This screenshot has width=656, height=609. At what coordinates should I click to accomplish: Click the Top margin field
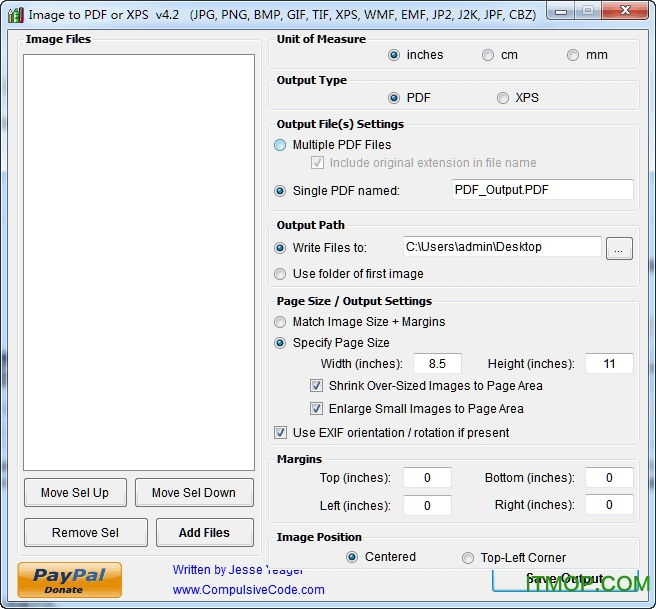pyautogui.click(x=427, y=478)
